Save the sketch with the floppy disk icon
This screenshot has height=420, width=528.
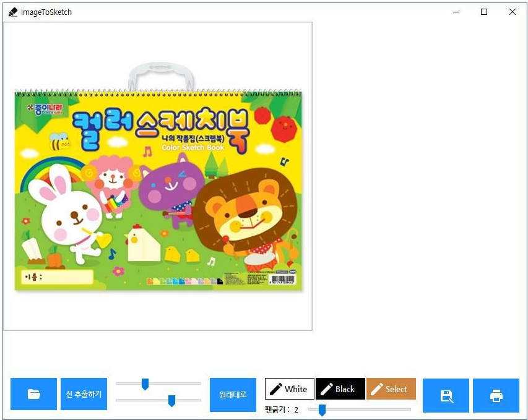[446, 395]
